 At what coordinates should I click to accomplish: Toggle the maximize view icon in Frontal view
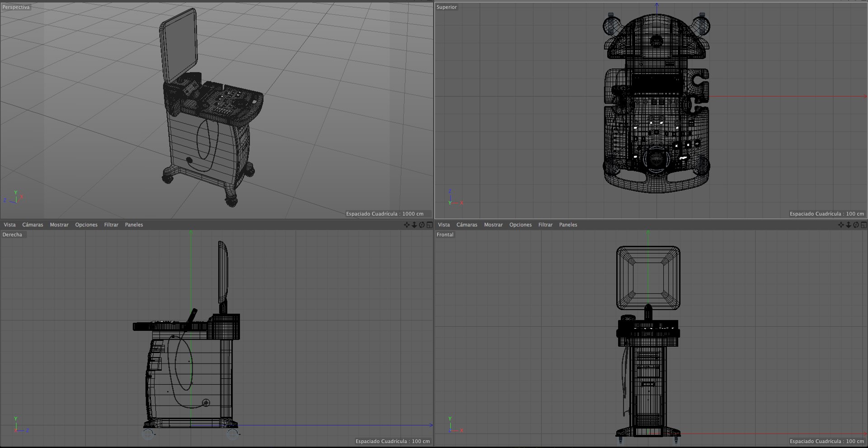tap(863, 225)
